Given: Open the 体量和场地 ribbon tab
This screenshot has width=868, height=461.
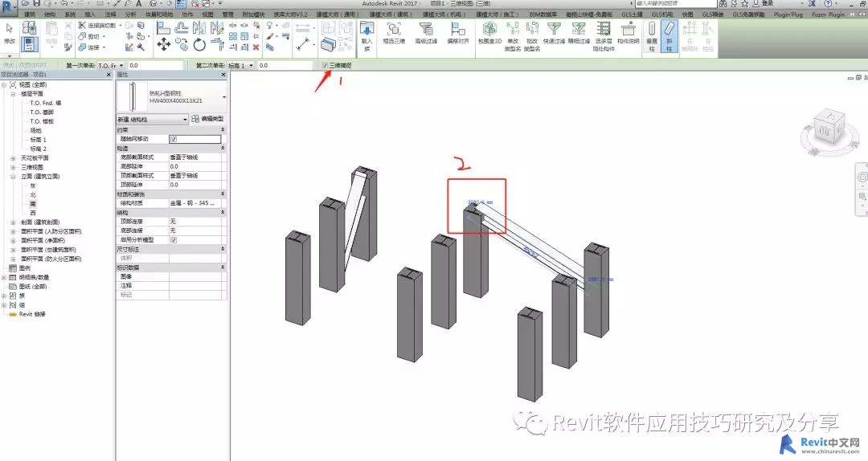Looking at the screenshot, I should pos(159,14).
